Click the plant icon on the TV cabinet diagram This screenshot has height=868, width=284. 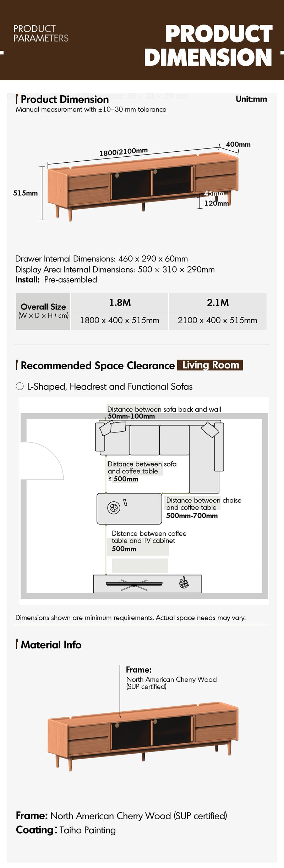coord(184,582)
